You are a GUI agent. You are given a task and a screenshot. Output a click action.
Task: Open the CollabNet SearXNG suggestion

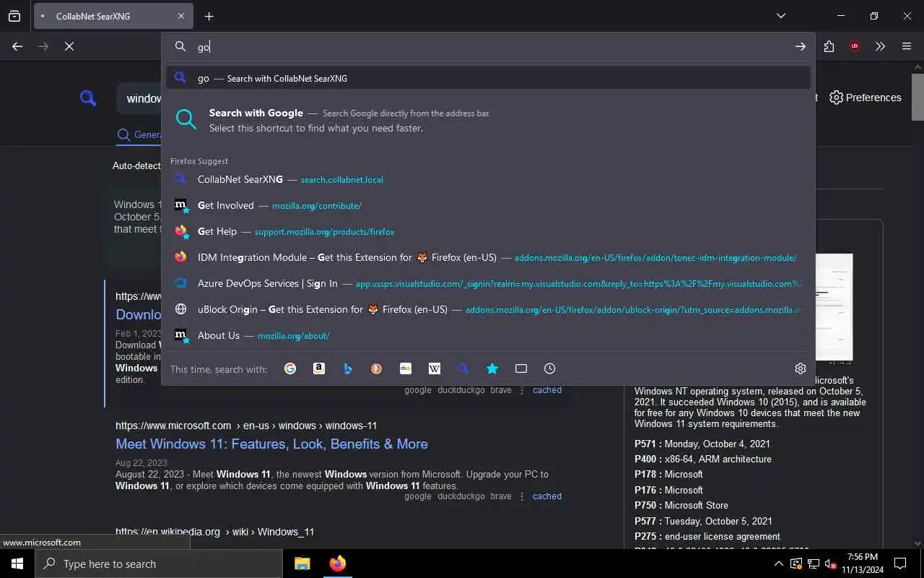point(489,179)
